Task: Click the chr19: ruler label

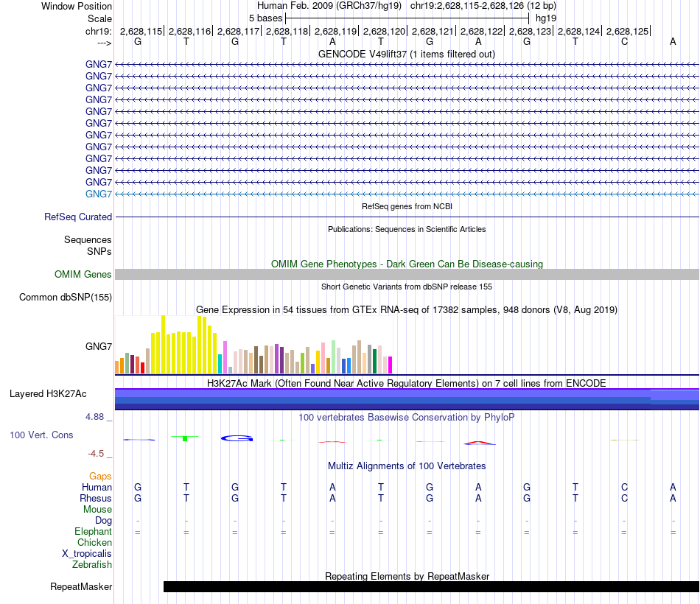Action: tap(99, 31)
